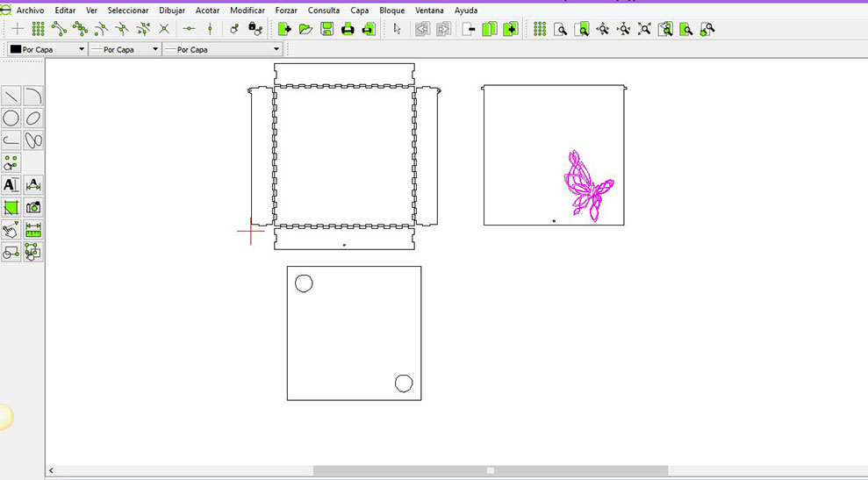868x480 pixels.
Task: Enable snap to center
Action: 101,29
